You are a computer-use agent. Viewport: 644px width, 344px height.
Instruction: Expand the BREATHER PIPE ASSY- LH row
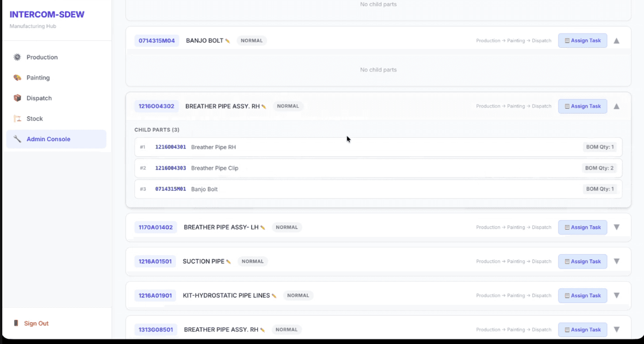pos(616,227)
